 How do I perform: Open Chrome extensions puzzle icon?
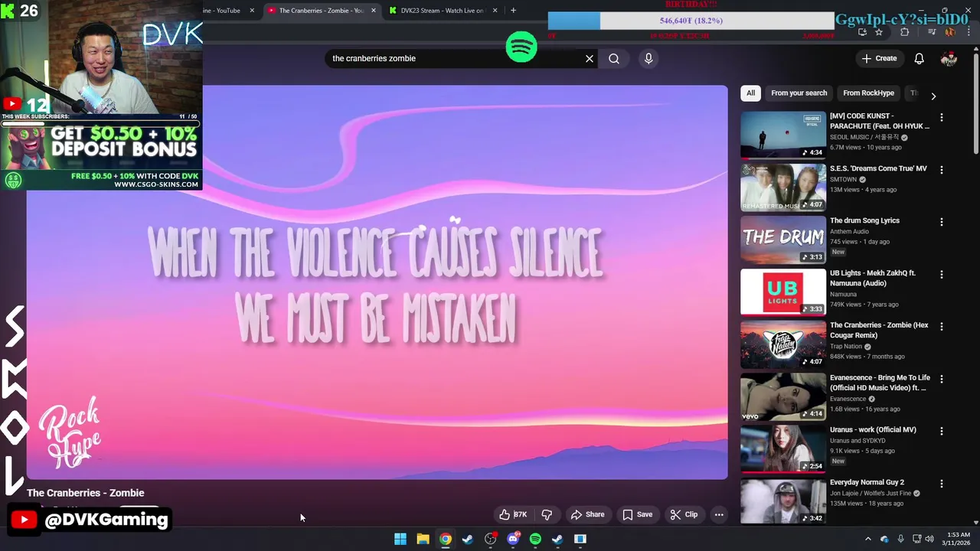pyautogui.click(x=905, y=32)
